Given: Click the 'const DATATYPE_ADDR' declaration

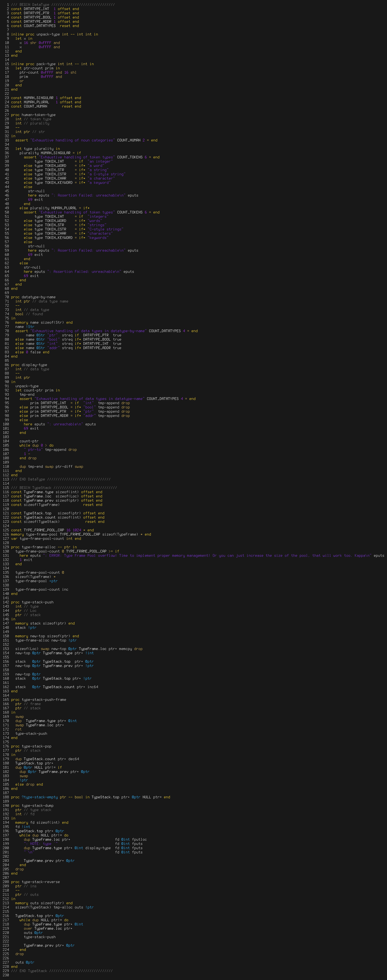Looking at the screenshot, I should coord(45,22).
